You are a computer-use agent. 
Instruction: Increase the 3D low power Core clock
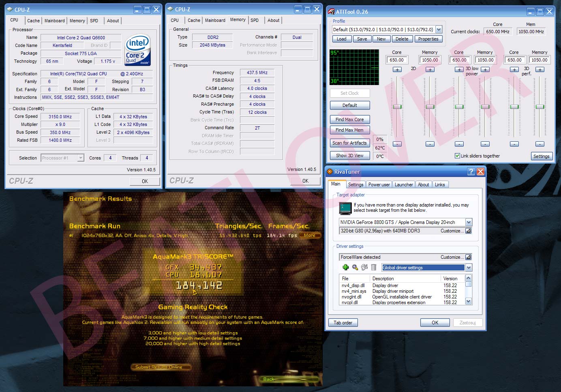tap(459, 70)
